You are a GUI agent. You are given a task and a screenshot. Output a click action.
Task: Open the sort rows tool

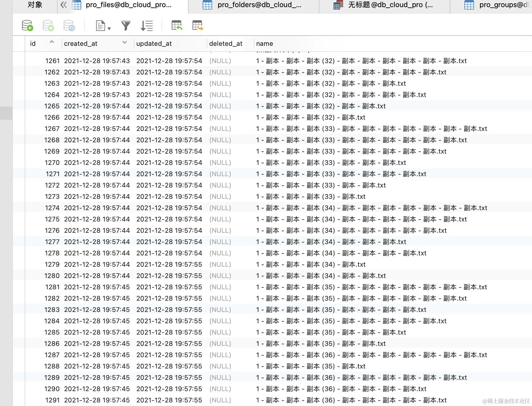(x=147, y=26)
